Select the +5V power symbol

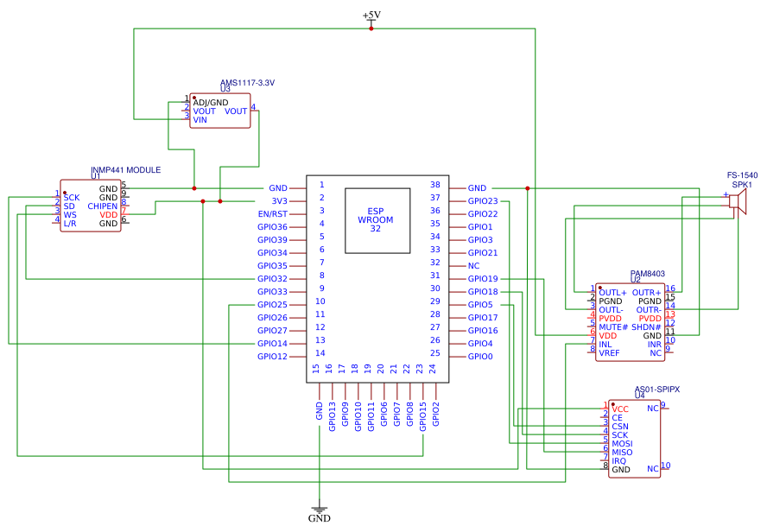(x=371, y=18)
